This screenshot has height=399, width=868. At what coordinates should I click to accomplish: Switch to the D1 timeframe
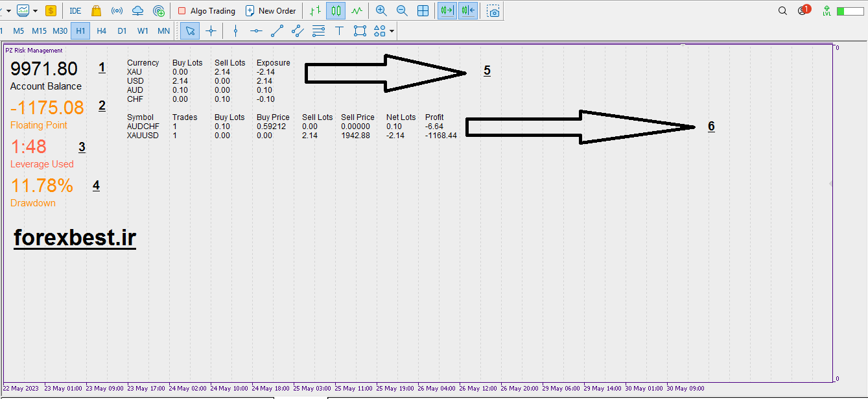coord(122,30)
